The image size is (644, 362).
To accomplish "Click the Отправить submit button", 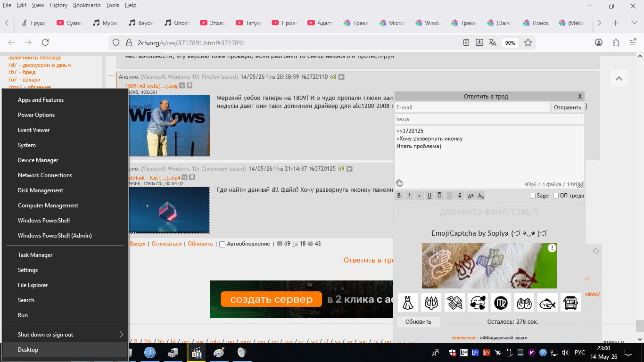I will point(568,107).
